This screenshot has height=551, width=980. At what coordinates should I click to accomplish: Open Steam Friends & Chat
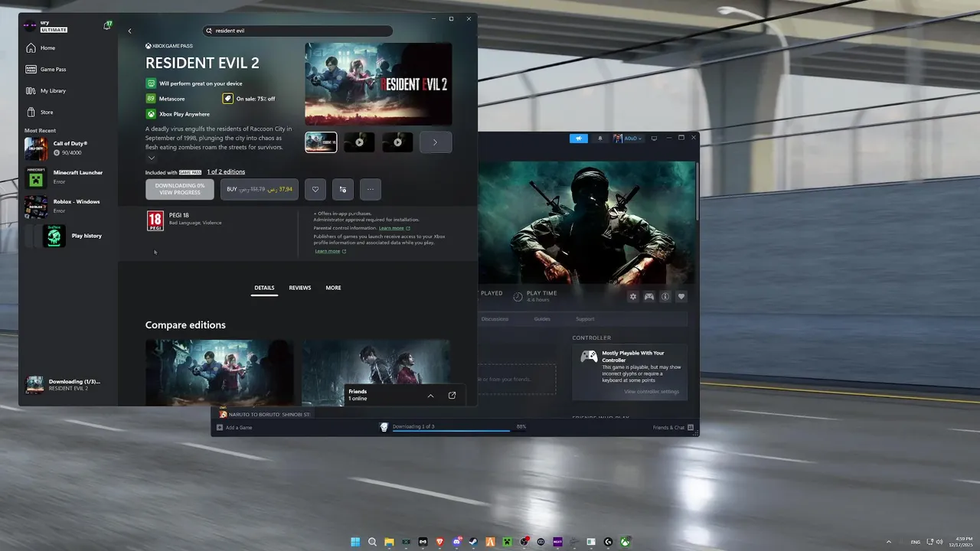pos(673,428)
